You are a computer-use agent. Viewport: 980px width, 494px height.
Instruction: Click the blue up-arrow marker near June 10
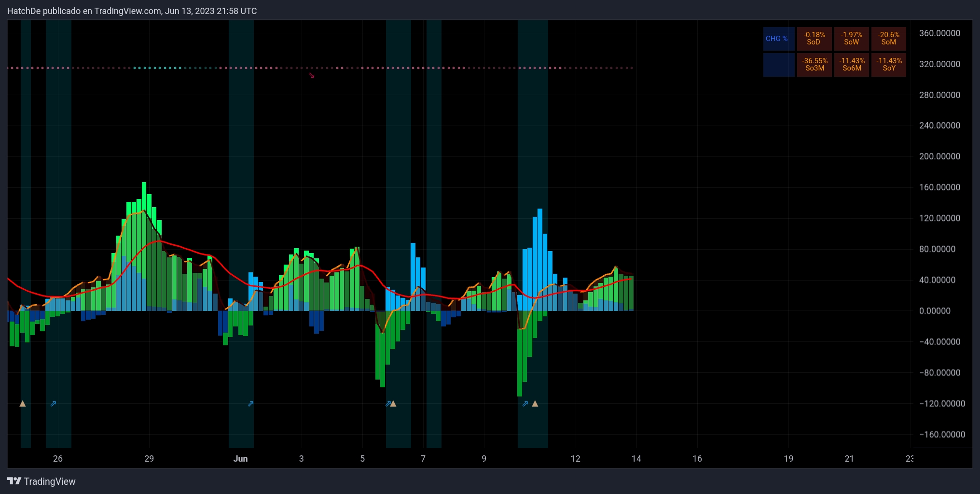point(525,404)
